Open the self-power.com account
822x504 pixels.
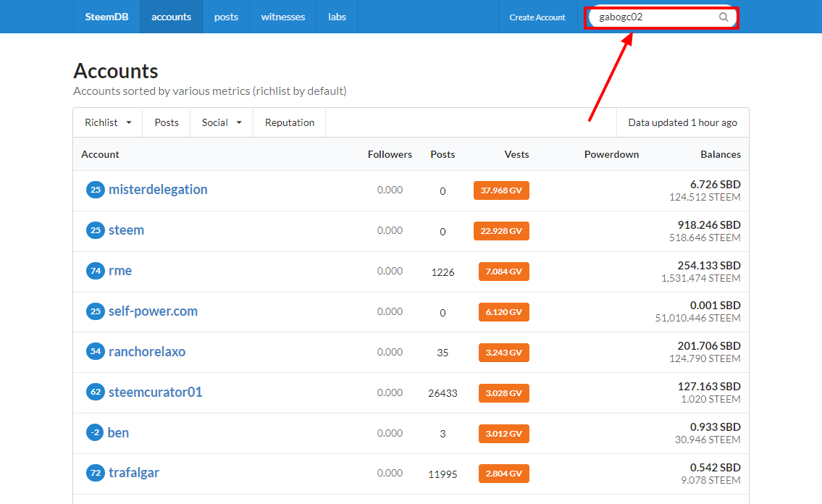tap(153, 311)
